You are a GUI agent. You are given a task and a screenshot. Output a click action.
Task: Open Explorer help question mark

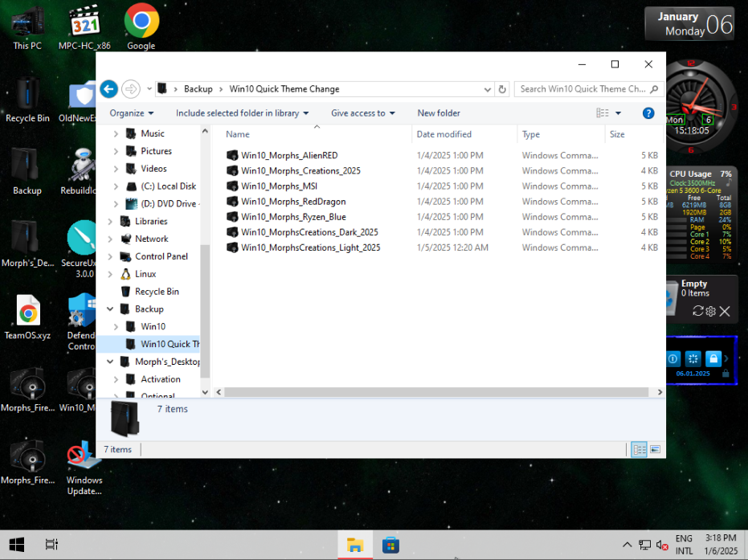point(648,113)
